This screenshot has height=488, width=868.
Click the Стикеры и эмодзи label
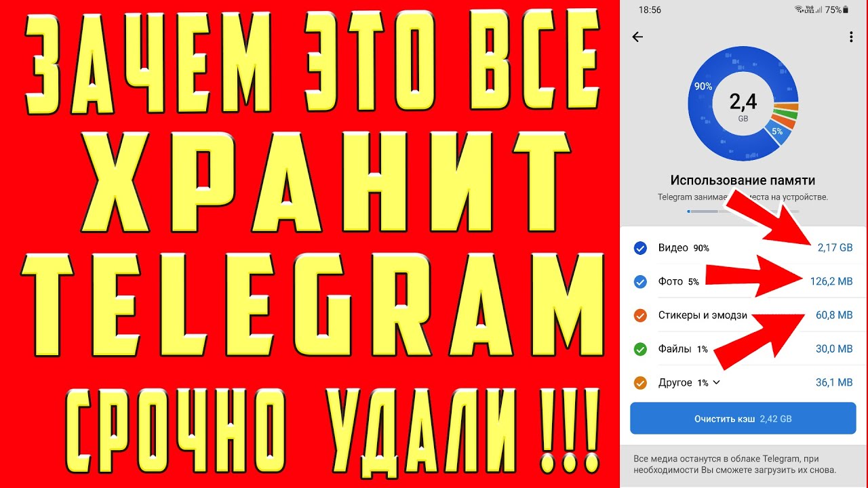click(x=703, y=316)
